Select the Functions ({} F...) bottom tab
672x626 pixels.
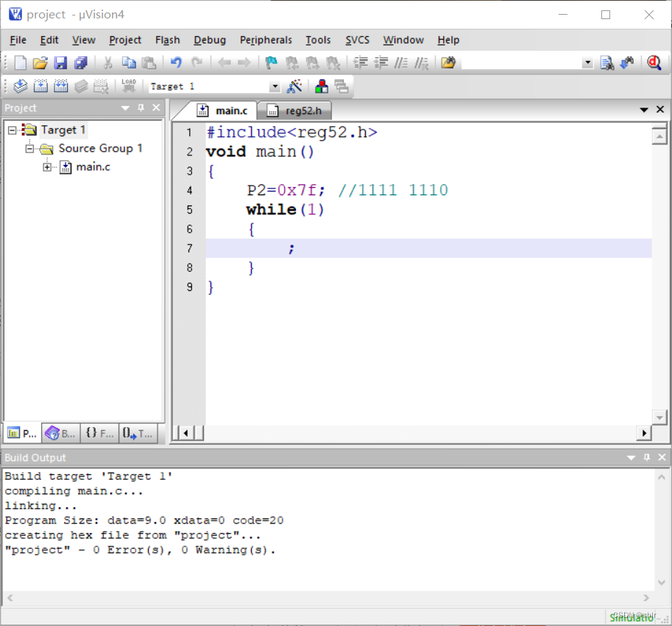99,433
